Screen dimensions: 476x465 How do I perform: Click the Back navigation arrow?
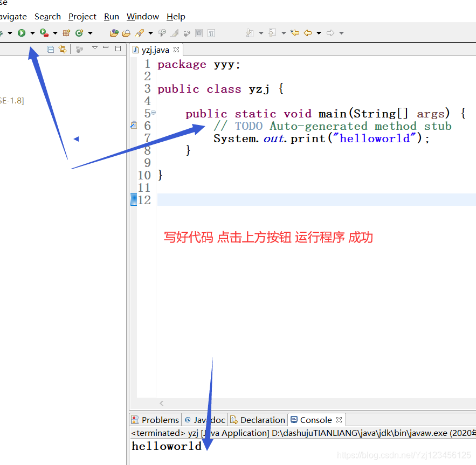pos(308,33)
